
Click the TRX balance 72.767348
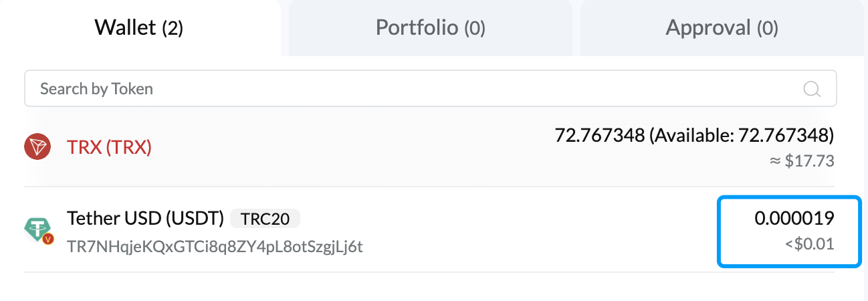(598, 136)
